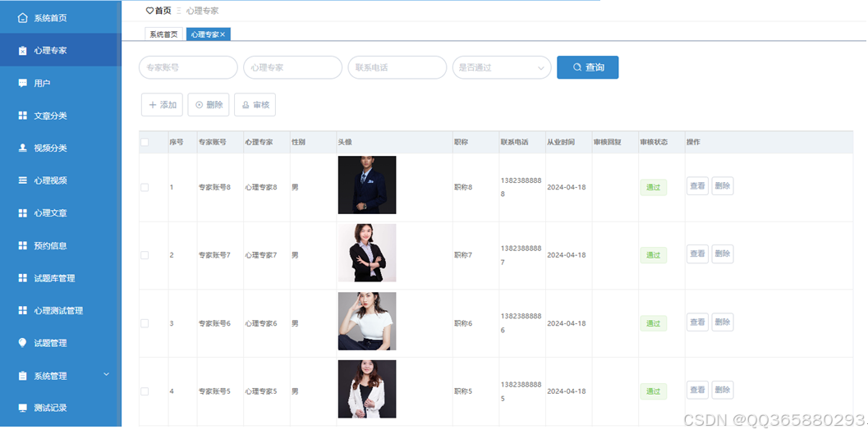Click the 通过 status tag for 专家账号8

653,187
